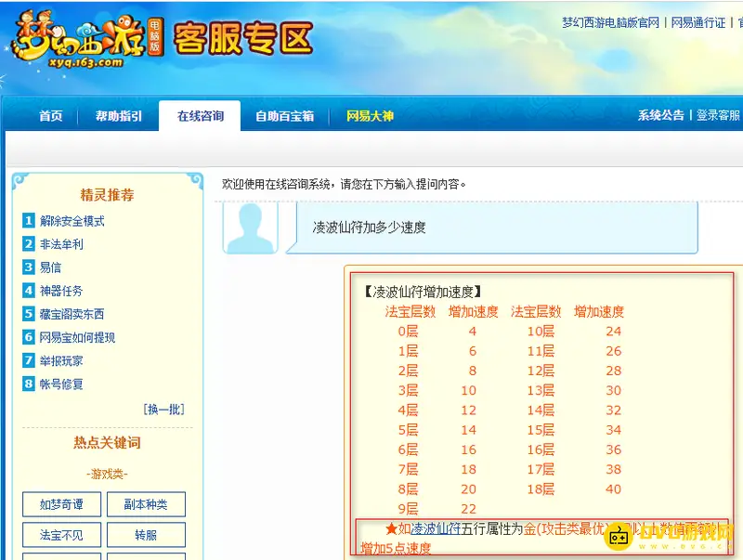Click the 精灵推荐 panel heading
The image size is (743, 560).
[x=107, y=195]
